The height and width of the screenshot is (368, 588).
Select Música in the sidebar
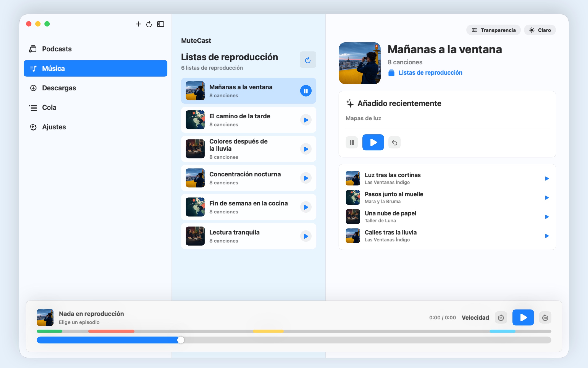[96, 68]
